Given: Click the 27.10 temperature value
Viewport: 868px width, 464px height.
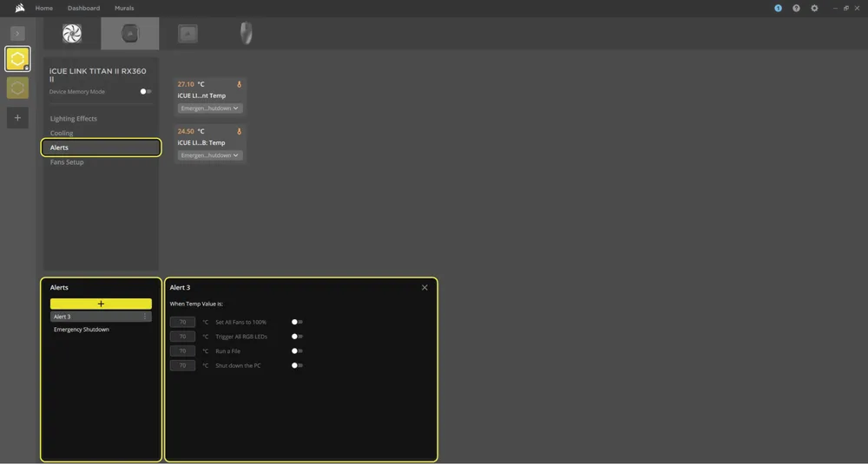Looking at the screenshot, I should tap(186, 85).
